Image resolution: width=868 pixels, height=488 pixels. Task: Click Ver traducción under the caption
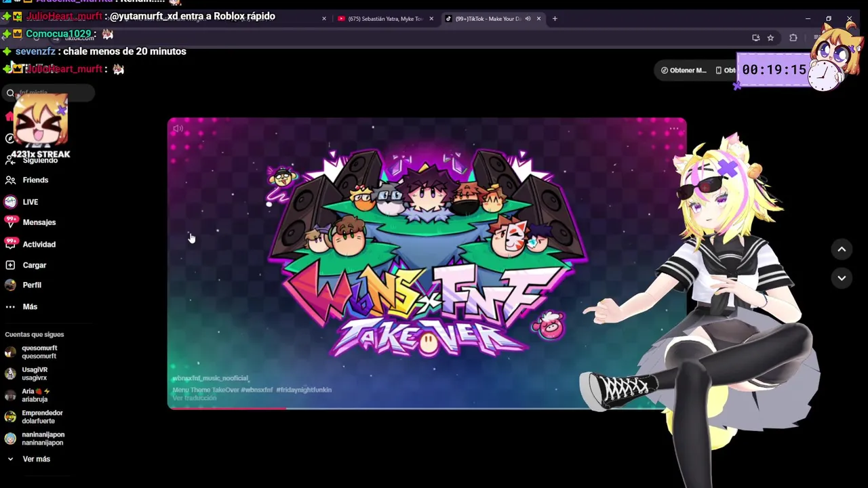click(x=194, y=399)
